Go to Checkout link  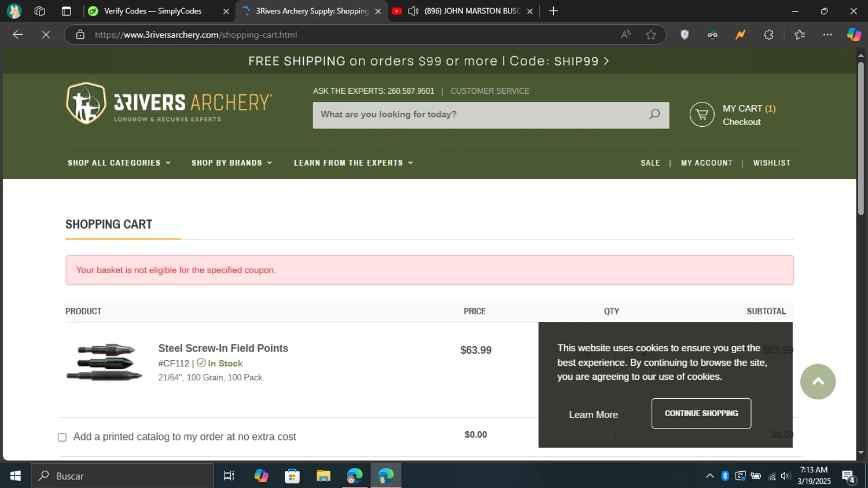(x=741, y=122)
